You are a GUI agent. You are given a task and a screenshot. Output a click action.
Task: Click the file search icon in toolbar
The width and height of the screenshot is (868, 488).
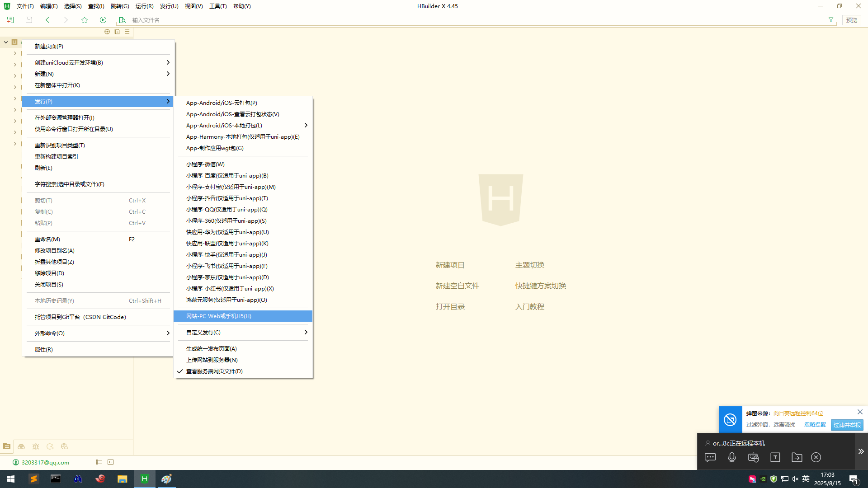point(122,20)
